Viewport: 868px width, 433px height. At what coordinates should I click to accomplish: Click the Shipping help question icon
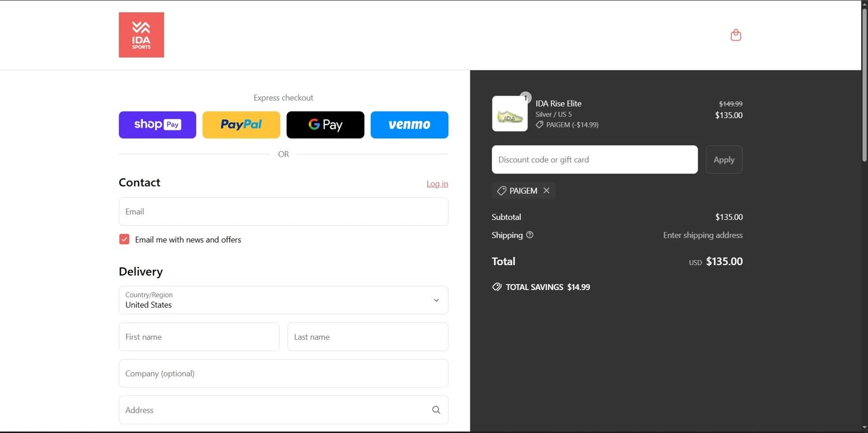click(x=529, y=235)
